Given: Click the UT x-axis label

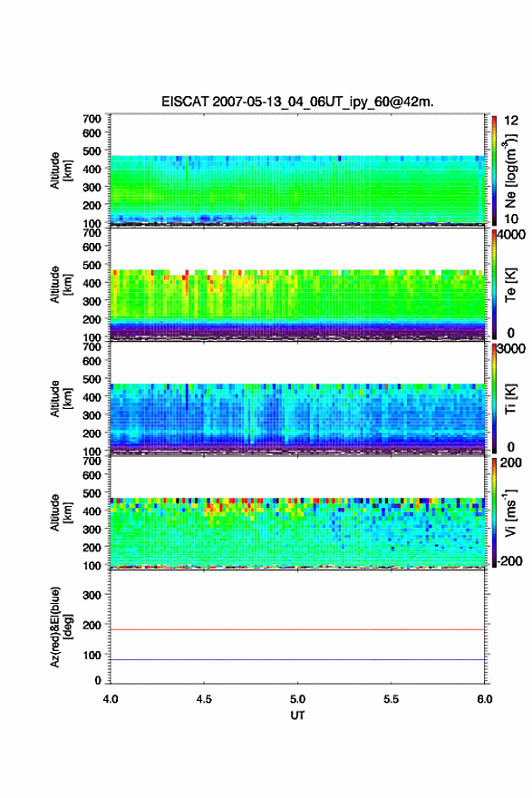Looking at the screenshot, I should [297, 715].
